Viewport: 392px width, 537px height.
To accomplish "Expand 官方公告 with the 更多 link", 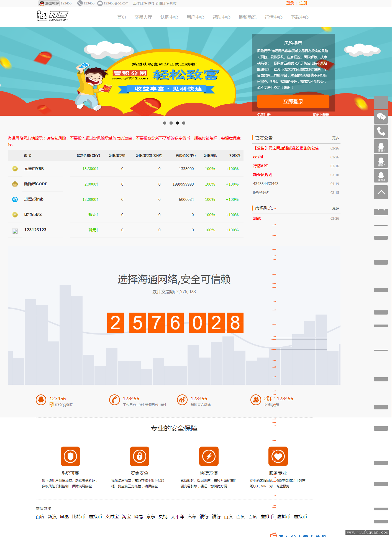I will tap(335, 138).
